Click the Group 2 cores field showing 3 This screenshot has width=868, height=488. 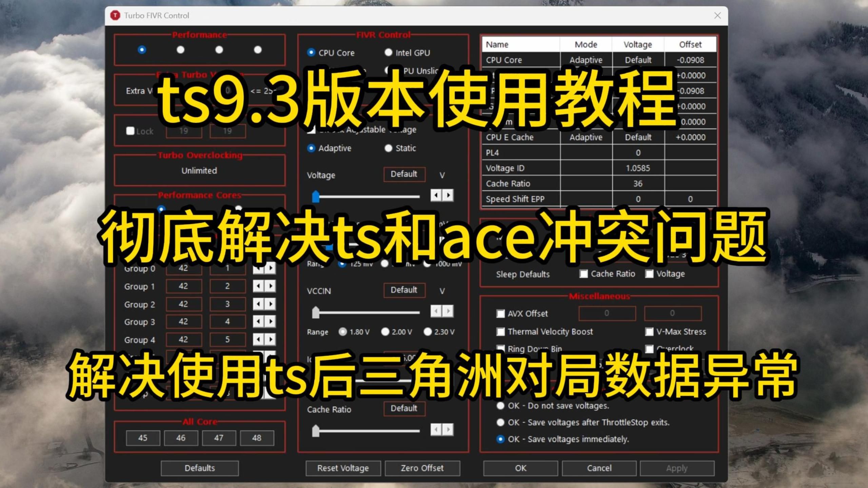[x=228, y=304]
